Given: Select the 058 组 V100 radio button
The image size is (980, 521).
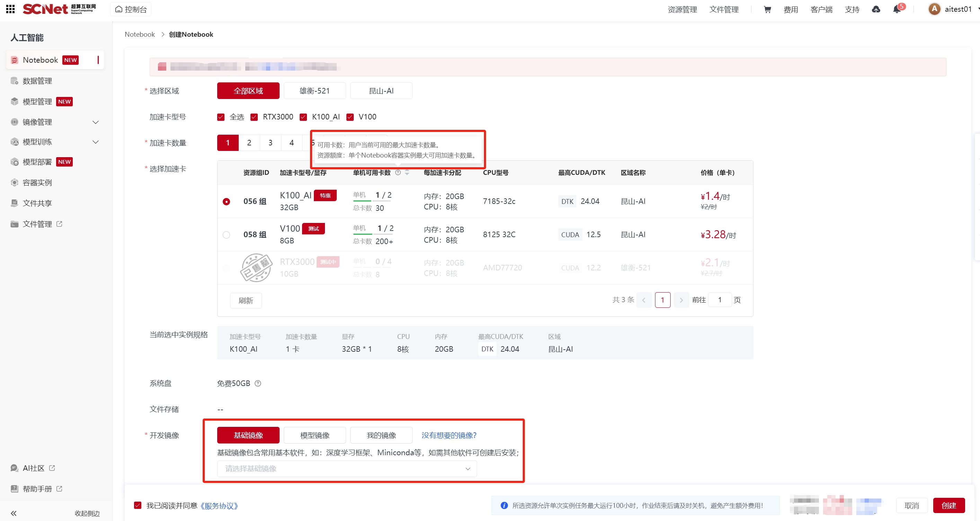Looking at the screenshot, I should tap(226, 235).
